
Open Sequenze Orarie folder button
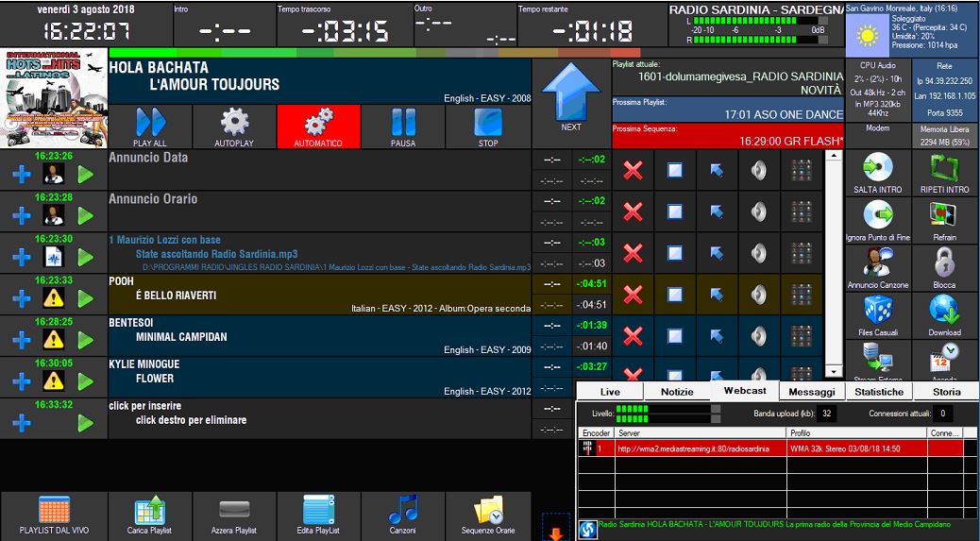[488, 516]
